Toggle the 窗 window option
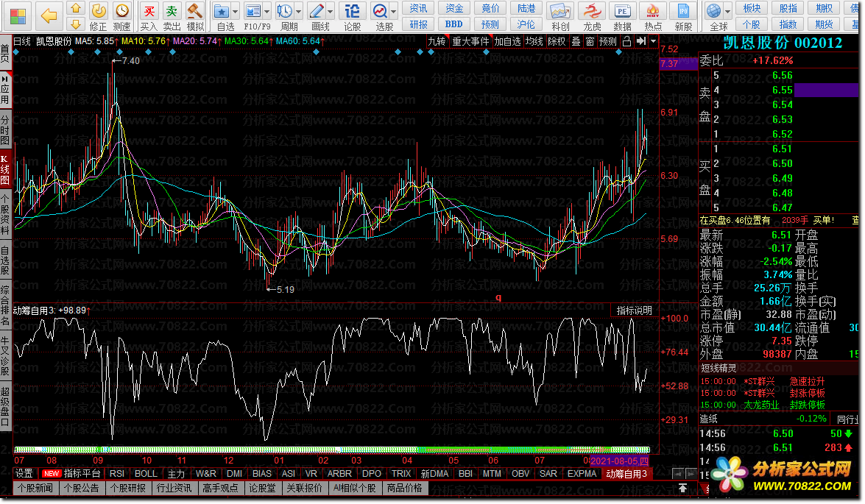Image resolution: width=865 pixels, height=504 pixels. coord(590,41)
